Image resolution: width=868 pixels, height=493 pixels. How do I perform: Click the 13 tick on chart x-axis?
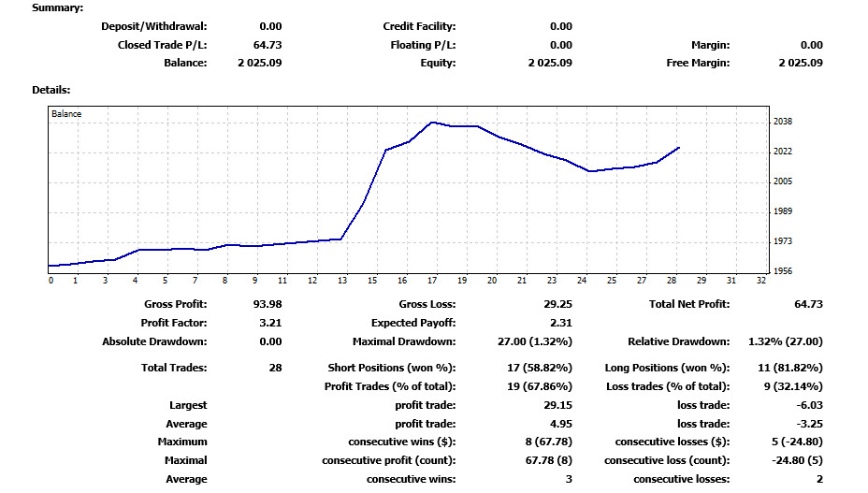[341, 280]
